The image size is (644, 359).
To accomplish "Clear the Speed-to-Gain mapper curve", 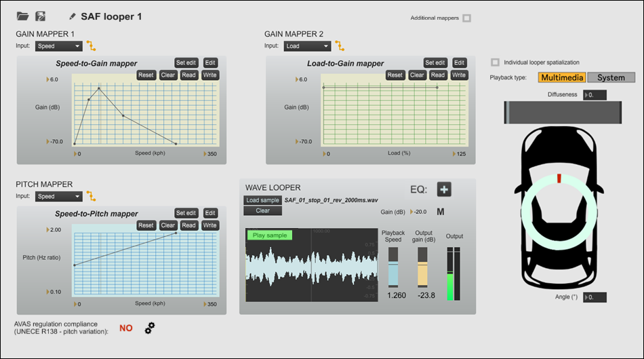I will 168,75.
